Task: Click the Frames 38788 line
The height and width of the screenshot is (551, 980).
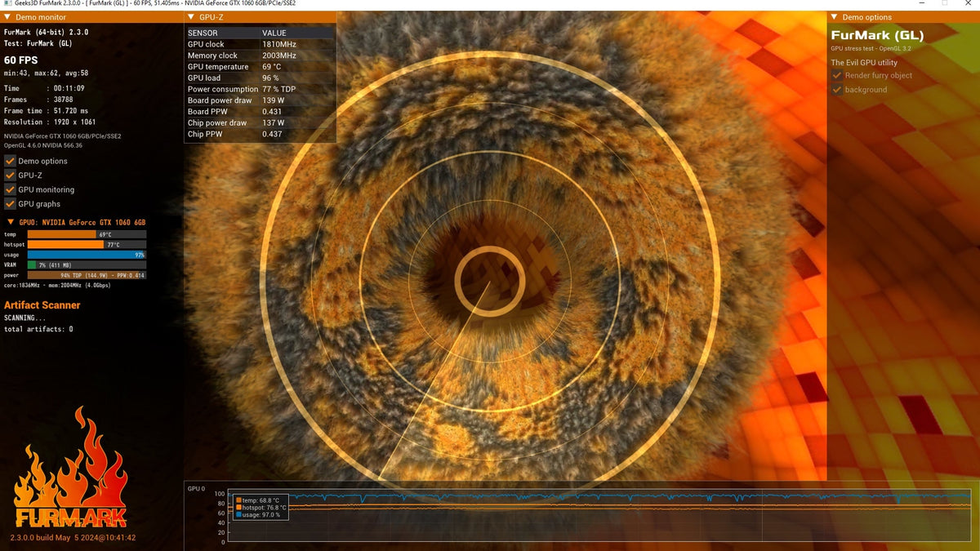Action: (x=38, y=100)
